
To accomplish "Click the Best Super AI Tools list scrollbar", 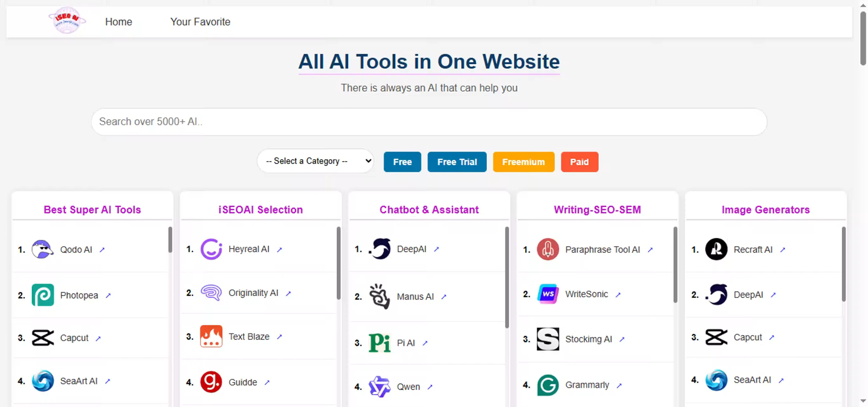I will (x=170, y=239).
